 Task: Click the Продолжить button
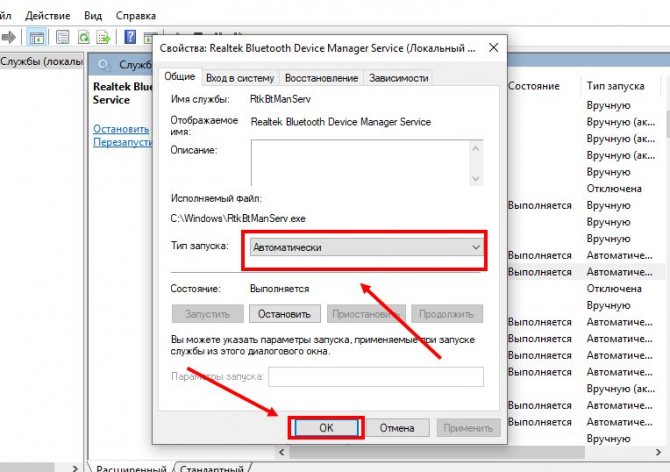pos(447,314)
